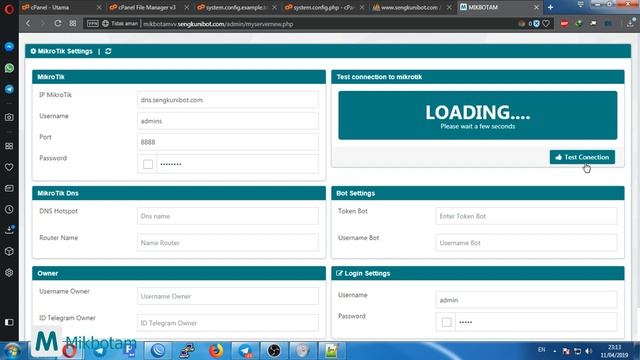Open the tab menu icon beside window controls
The height and width of the screenshot is (360, 640).
point(580,5)
